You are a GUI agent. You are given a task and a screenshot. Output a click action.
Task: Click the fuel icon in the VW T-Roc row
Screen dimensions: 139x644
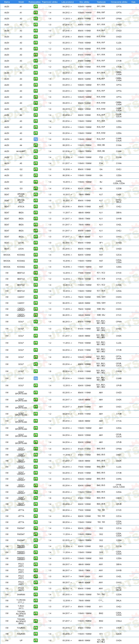36,607
